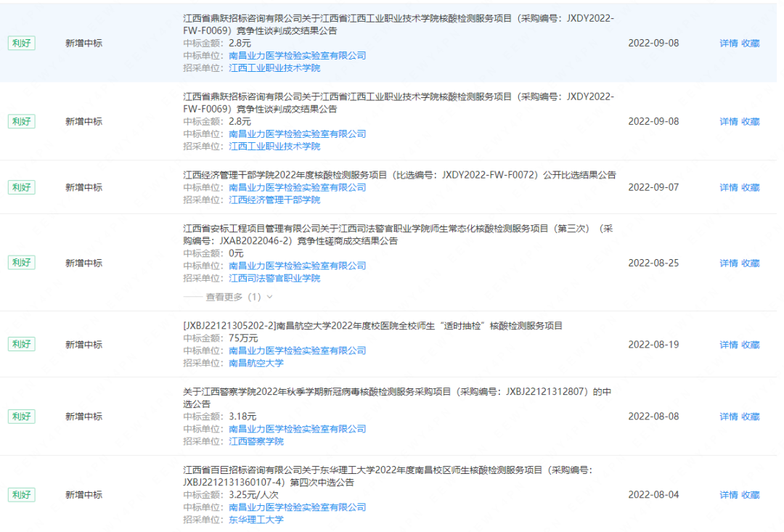Click the 利好 tag in the highlighted row
Viewport: 784px width, 532px height.
pos(22,43)
